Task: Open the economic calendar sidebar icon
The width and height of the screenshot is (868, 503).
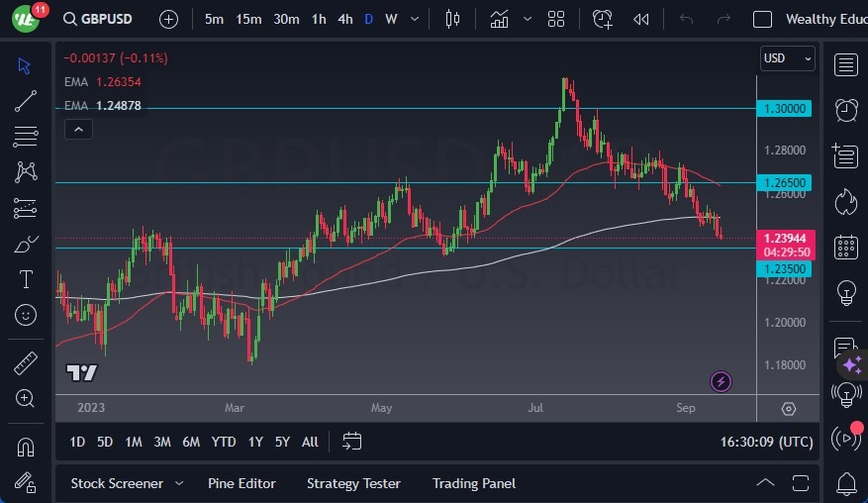Action: point(846,247)
